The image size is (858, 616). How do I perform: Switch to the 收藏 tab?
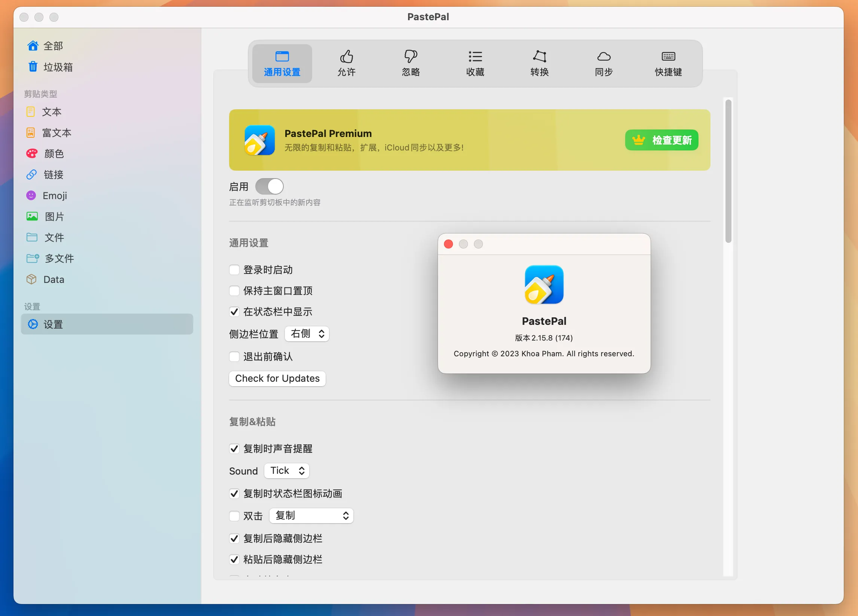pos(475,64)
